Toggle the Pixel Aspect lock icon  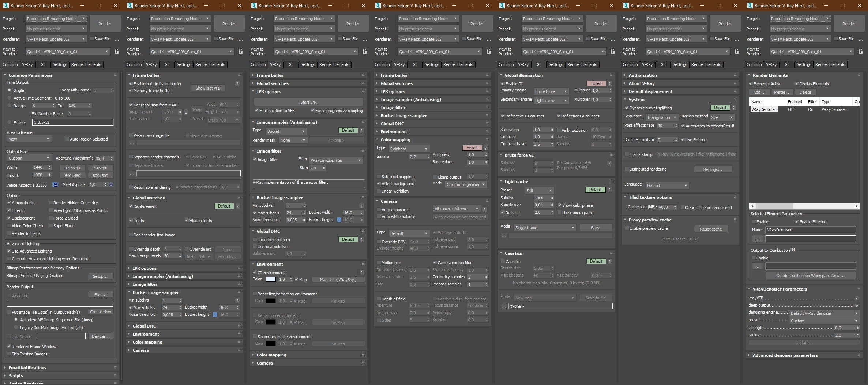click(111, 185)
